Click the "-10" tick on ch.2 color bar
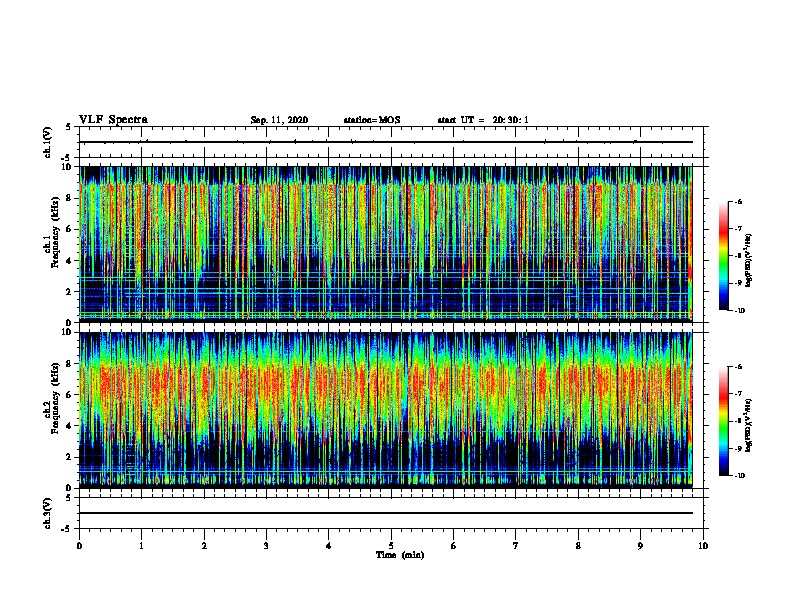The width and height of the screenshot is (792, 612). [739, 475]
